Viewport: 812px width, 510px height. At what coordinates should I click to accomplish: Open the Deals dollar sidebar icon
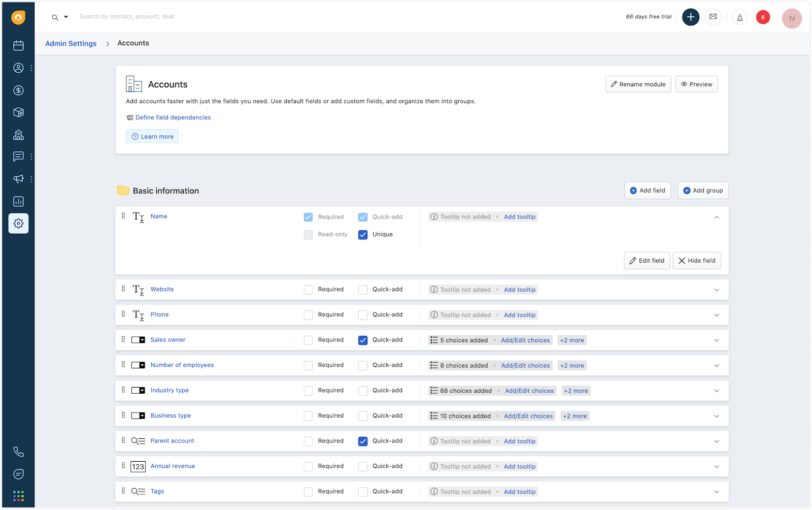click(x=18, y=90)
